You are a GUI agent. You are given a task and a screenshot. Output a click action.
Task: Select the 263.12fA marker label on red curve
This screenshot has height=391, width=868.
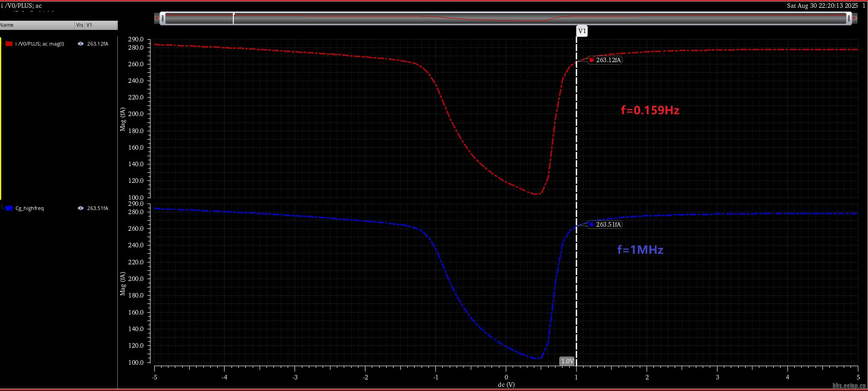click(x=605, y=60)
